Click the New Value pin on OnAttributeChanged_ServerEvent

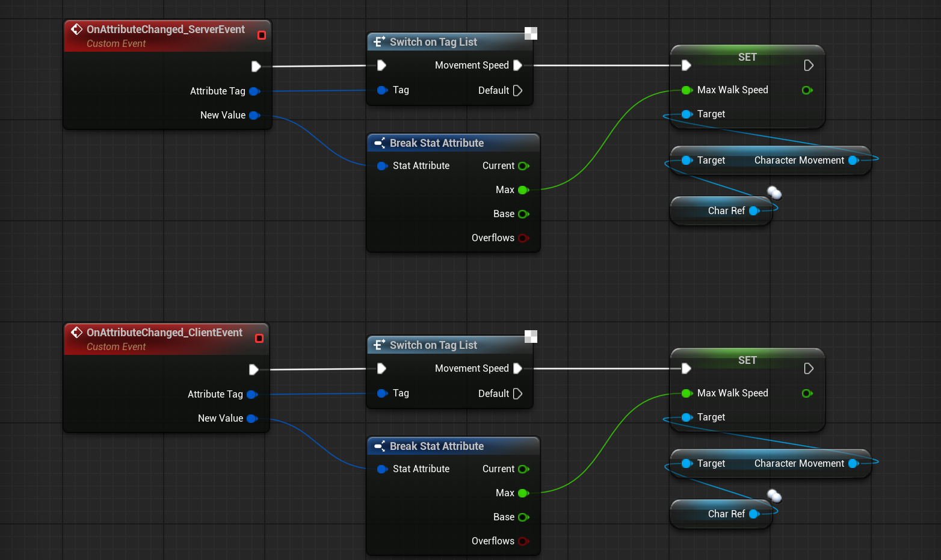point(255,115)
